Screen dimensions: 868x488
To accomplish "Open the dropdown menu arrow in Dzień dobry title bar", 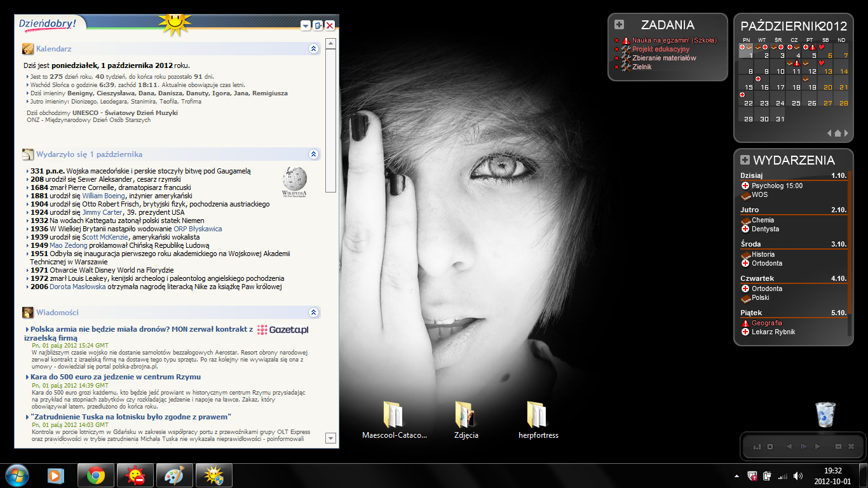I will pyautogui.click(x=306, y=25).
